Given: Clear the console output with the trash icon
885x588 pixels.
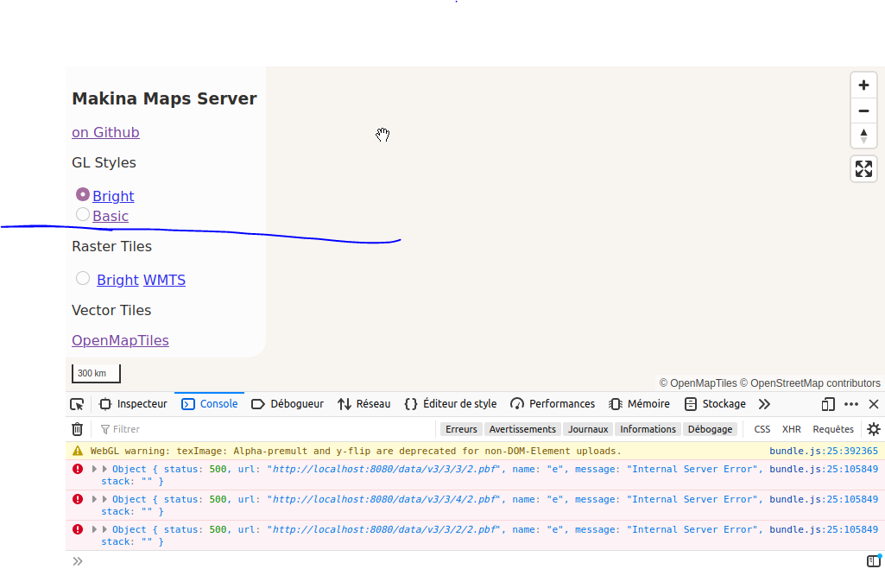Looking at the screenshot, I should pyautogui.click(x=77, y=428).
